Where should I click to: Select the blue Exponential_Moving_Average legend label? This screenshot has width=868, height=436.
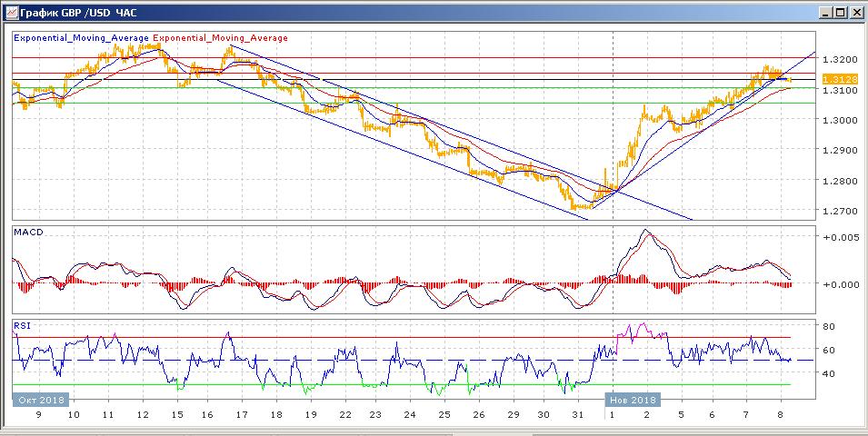click(82, 38)
